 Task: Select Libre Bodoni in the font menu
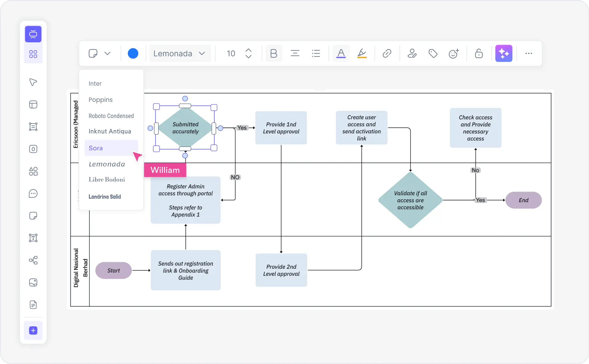(107, 179)
